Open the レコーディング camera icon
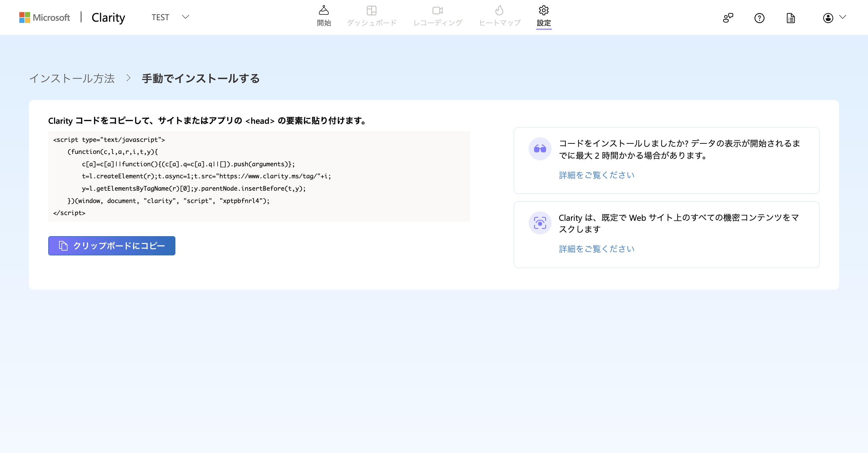Image resolution: width=868 pixels, height=453 pixels. (437, 11)
